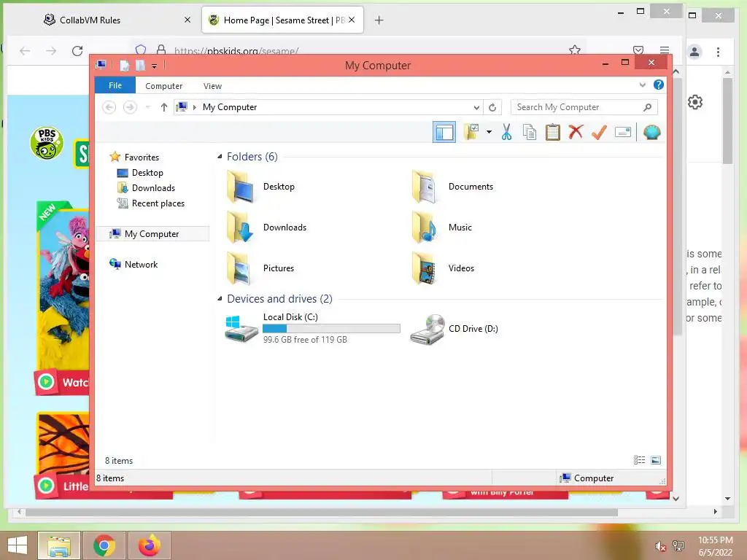Screen dimensions: 747x560
Task: Click the Search My Computer field
Action: click(584, 107)
